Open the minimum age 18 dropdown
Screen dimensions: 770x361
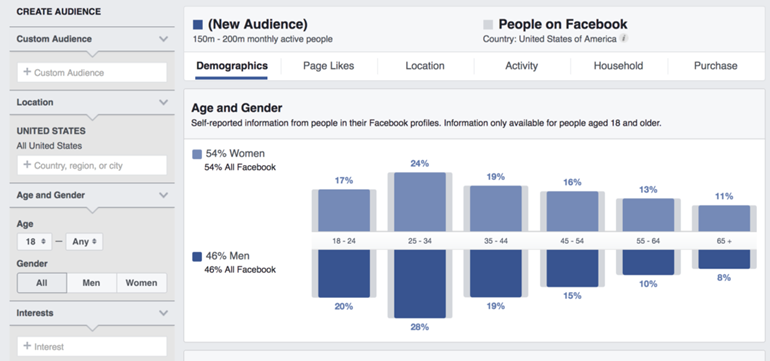pyautogui.click(x=35, y=242)
